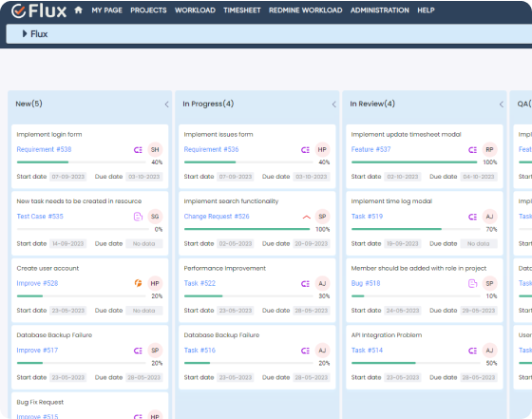This screenshot has width=532, height=419.
Task: Open the TIMESHEET menu
Action: (242, 10)
